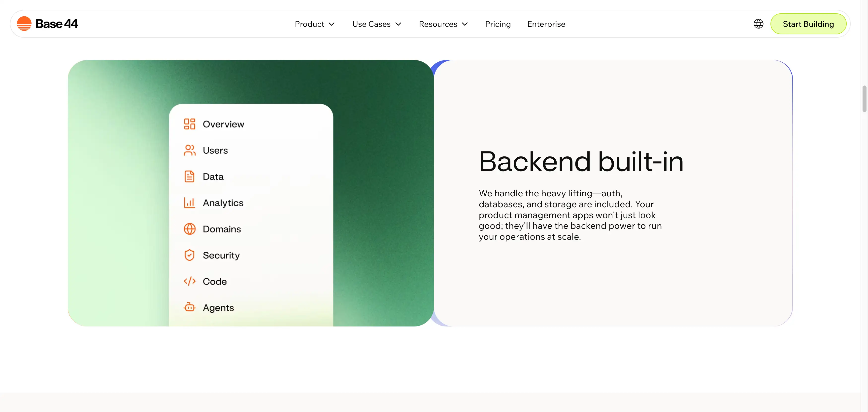868x412 pixels.
Task: Select the Domains globe icon
Action: click(189, 229)
